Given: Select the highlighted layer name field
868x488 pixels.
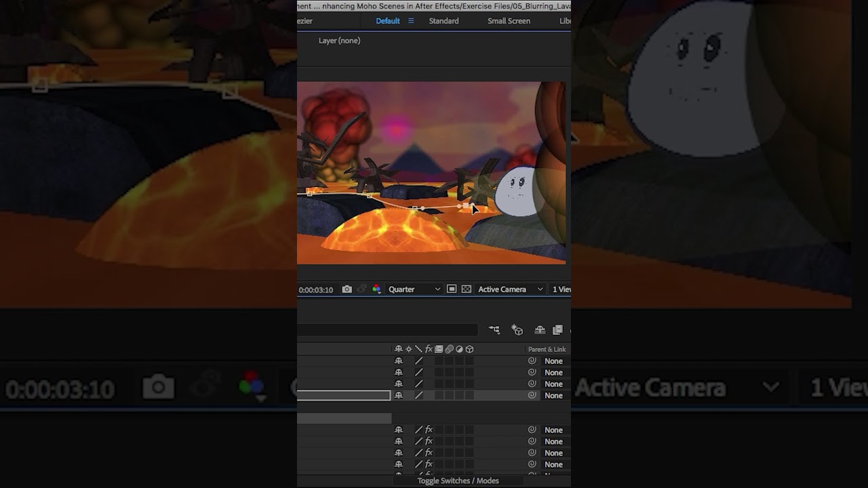Looking at the screenshot, I should [344, 395].
